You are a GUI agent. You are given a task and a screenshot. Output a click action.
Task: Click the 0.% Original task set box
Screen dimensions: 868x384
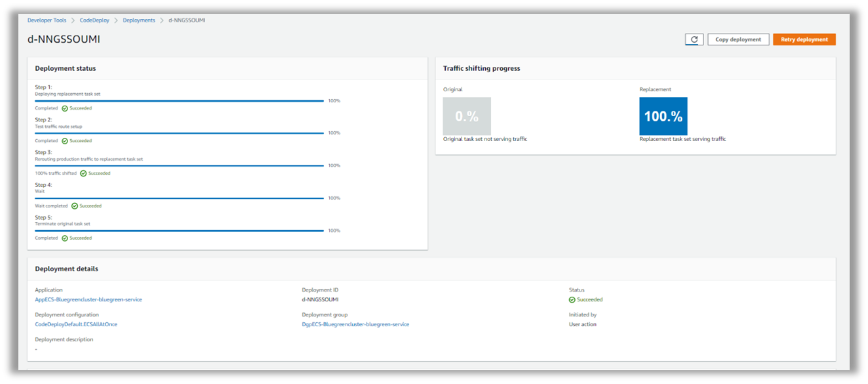pyautogui.click(x=467, y=116)
